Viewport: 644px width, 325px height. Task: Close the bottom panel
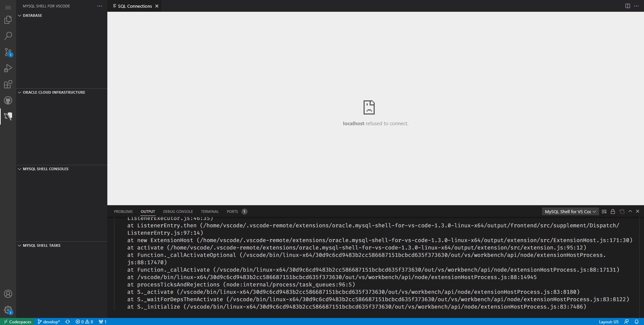[638, 211]
